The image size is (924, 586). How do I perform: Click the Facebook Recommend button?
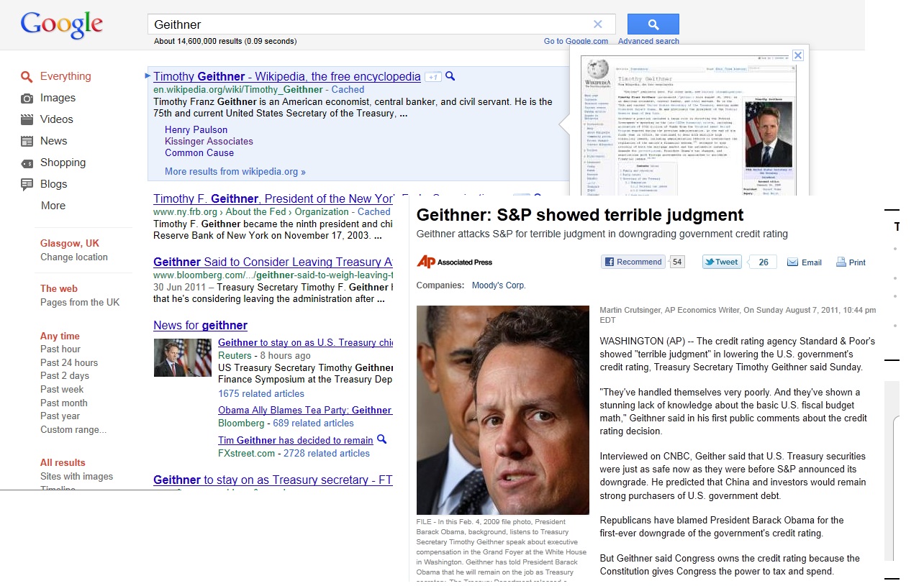(633, 262)
